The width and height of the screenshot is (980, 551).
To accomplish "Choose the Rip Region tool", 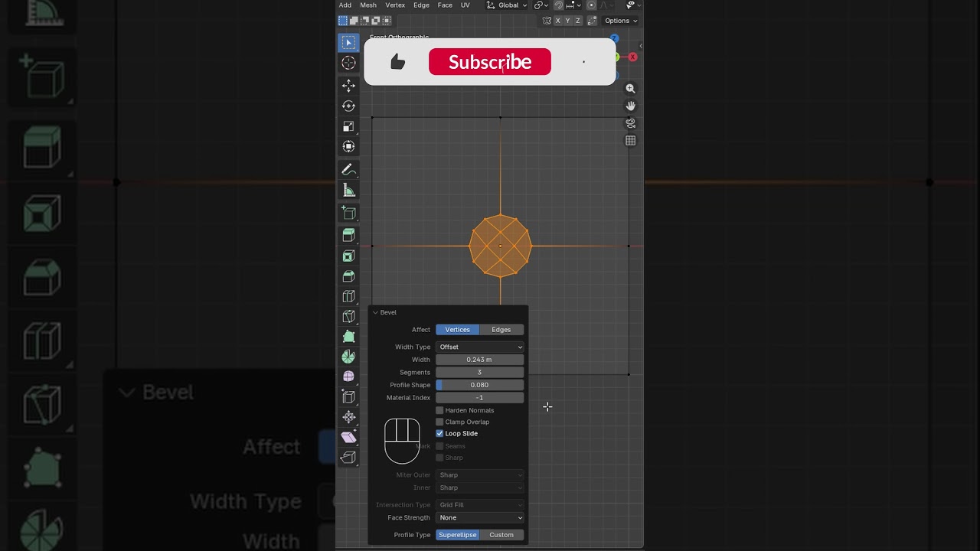I will 348,458.
